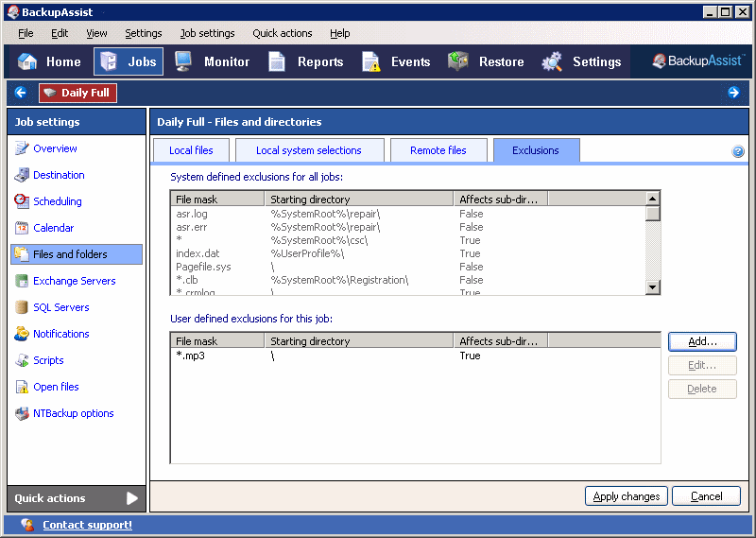Viewport: 756px width, 538px height.
Task: Open the View menu
Action: [x=96, y=33]
